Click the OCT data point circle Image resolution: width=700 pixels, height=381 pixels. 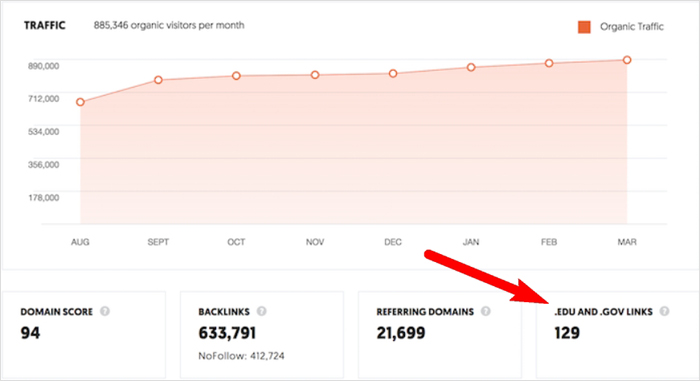[236, 76]
